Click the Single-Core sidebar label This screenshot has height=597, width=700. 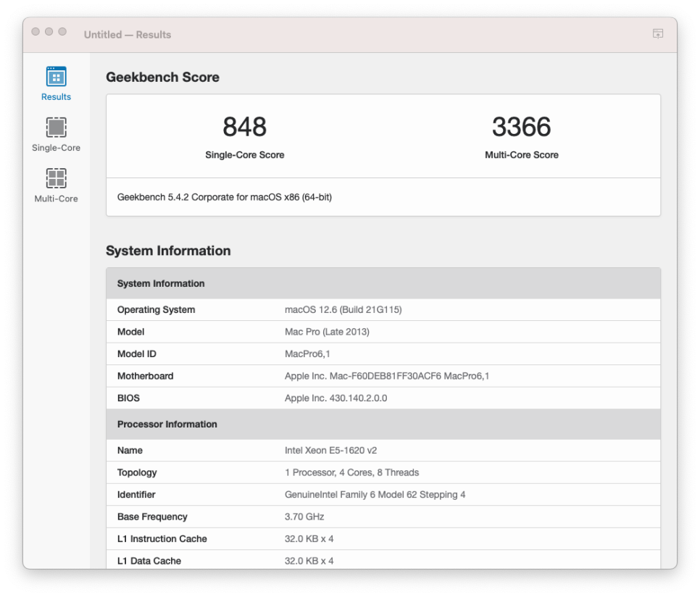click(57, 148)
